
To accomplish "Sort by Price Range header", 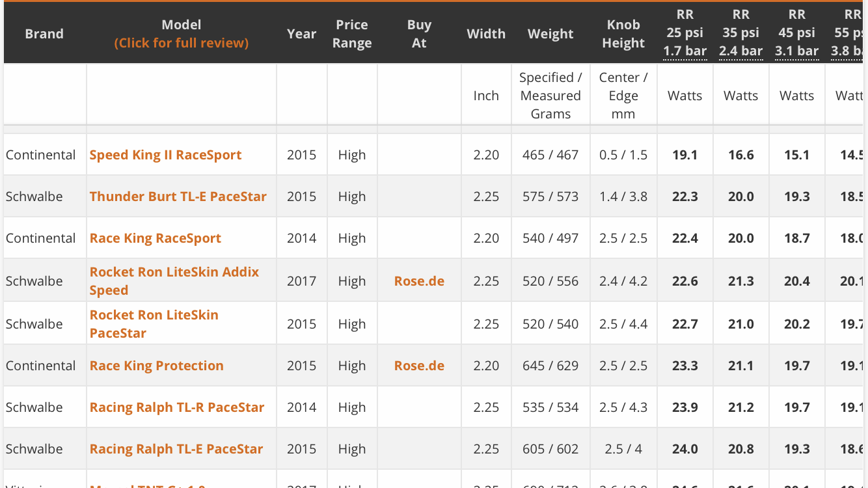I will [x=352, y=34].
